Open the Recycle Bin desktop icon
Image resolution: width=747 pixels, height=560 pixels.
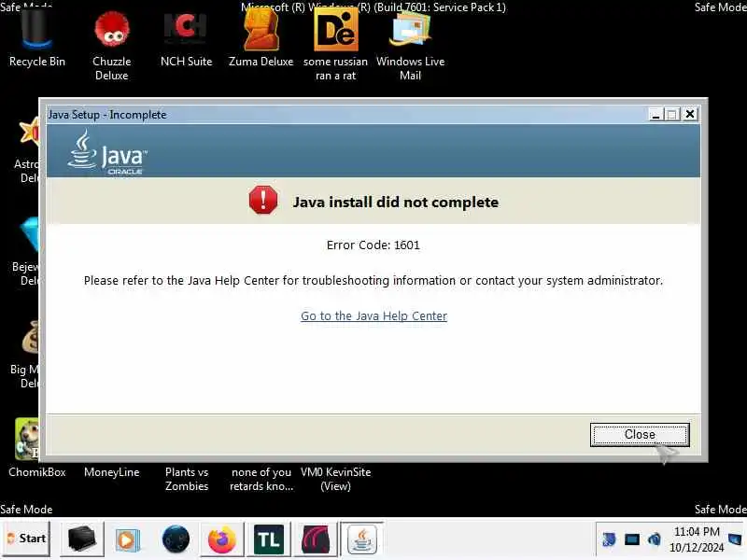[x=36, y=40]
